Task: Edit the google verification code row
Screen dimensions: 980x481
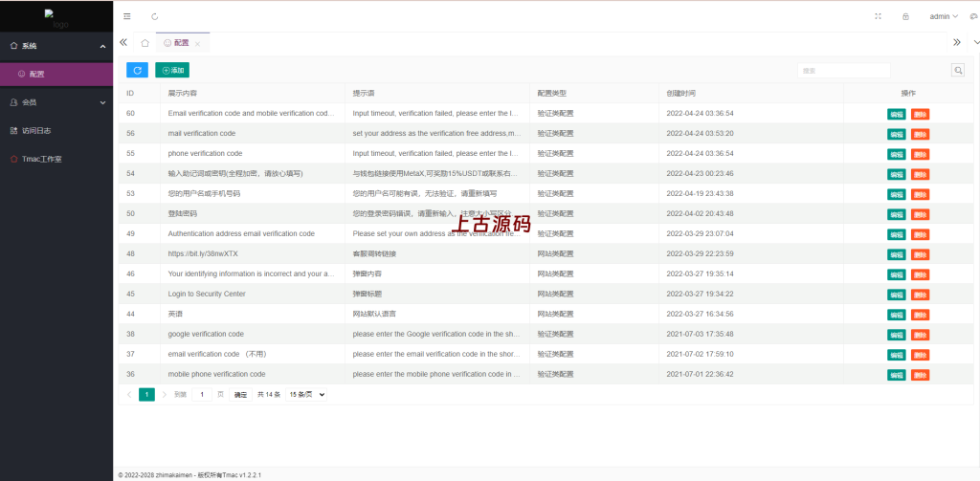Action: click(896, 335)
